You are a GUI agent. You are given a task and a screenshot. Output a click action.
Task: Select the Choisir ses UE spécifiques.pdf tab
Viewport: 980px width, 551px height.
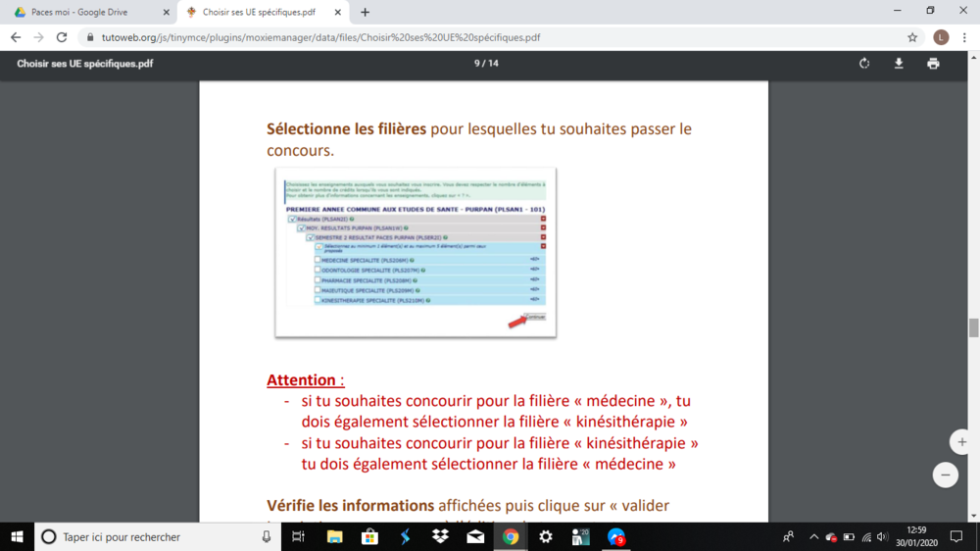[x=264, y=12]
